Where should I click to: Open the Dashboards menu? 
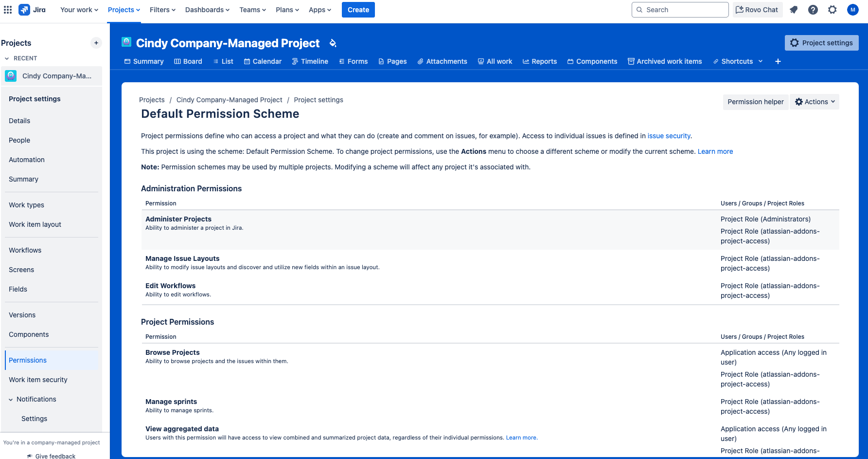(x=207, y=9)
